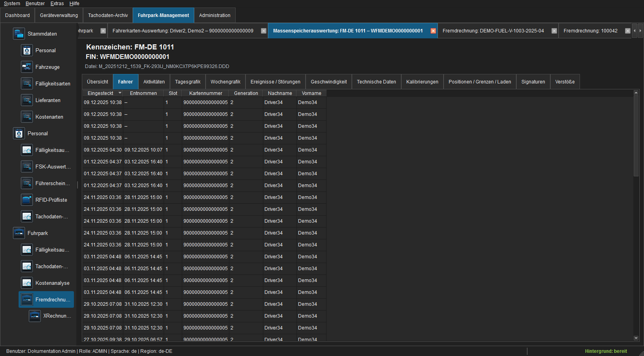Switch to the Aktivitäten tab
This screenshot has height=356, width=644.
[x=154, y=82]
